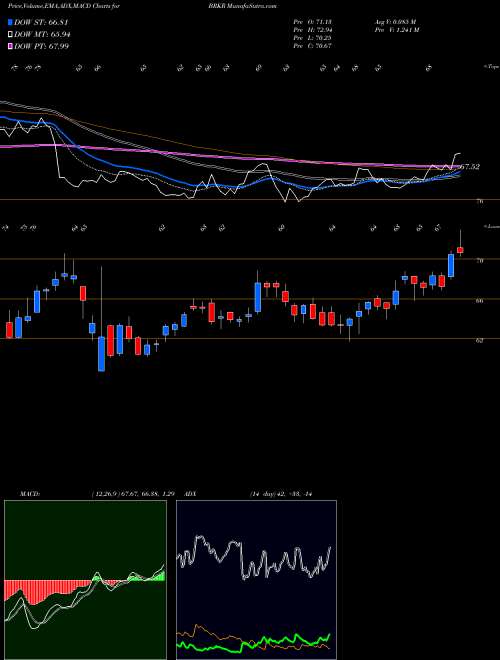
Task: Select the 'DOW ST: 66.81' legend text
Action: tap(41, 23)
